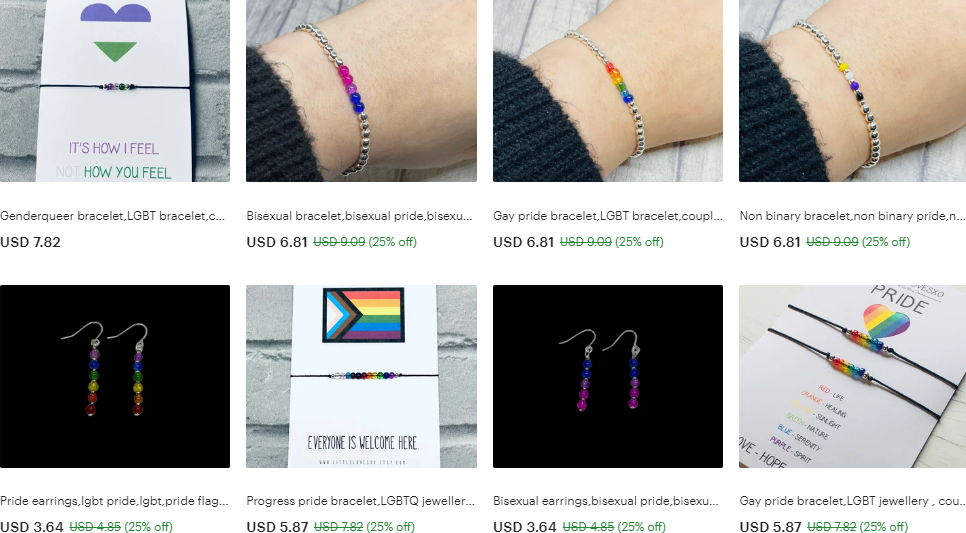The height and width of the screenshot is (533, 966).
Task: Click the Genderqueer bracelet listing title
Action: click(x=113, y=216)
